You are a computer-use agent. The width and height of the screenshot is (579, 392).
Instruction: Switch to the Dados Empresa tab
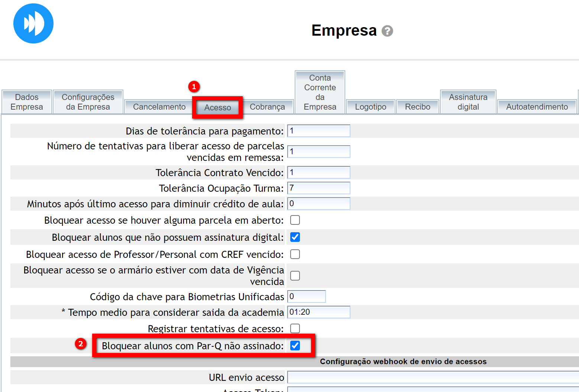pos(27,102)
